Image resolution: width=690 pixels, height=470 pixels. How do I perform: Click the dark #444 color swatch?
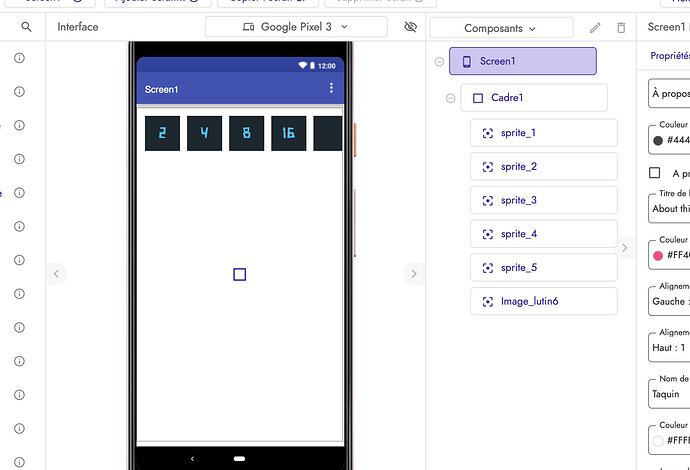pyautogui.click(x=658, y=140)
